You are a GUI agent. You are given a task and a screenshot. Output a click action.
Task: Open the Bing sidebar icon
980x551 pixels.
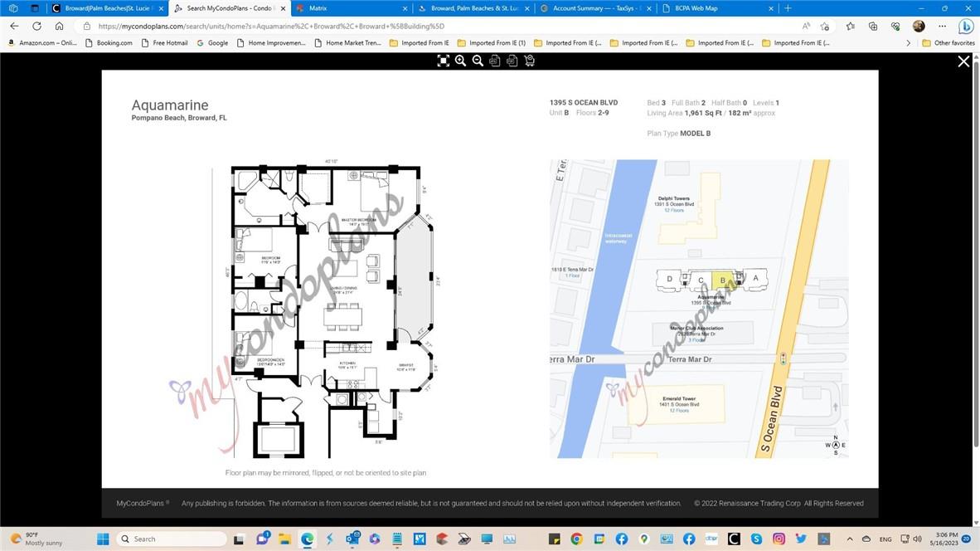966,26
